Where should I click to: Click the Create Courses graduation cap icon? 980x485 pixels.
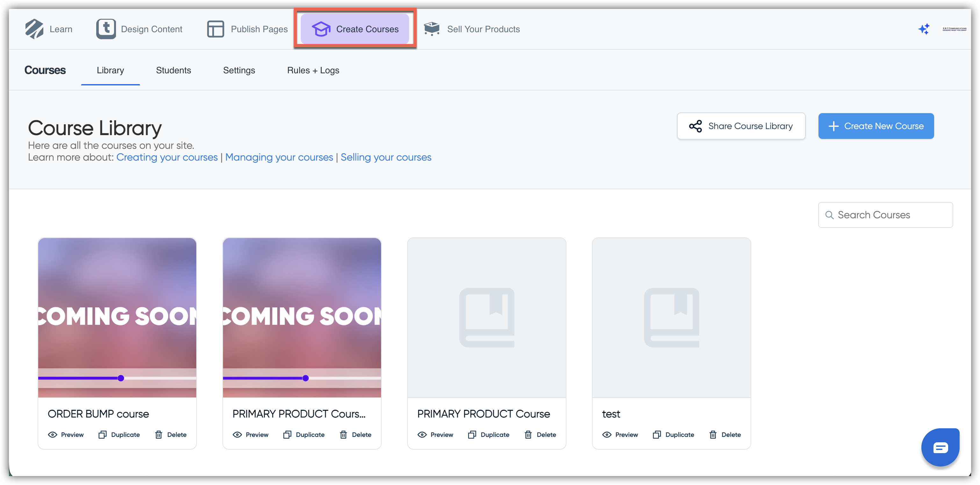[321, 29]
